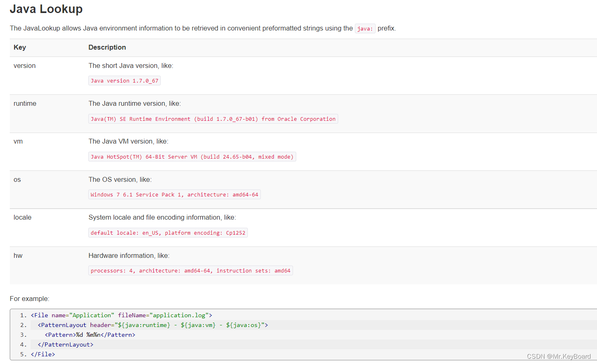Click 'The Java runtime version, like:' text
Screen dimensions: 597x364
coord(135,103)
